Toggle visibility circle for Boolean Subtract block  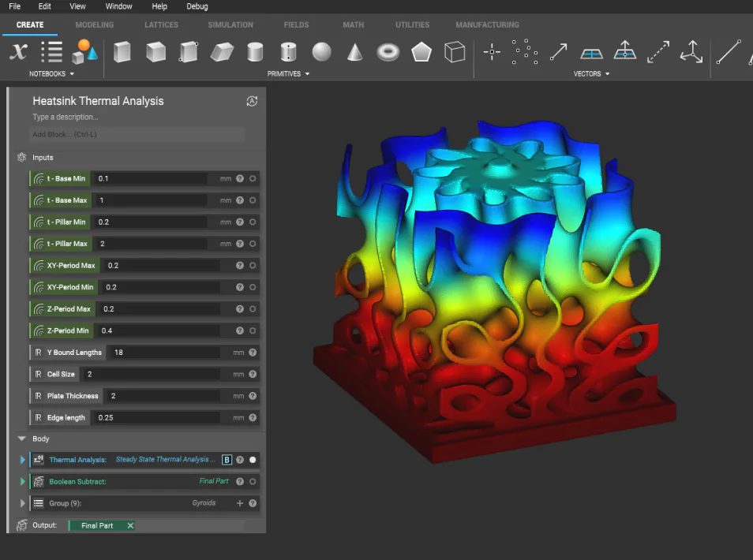253,481
